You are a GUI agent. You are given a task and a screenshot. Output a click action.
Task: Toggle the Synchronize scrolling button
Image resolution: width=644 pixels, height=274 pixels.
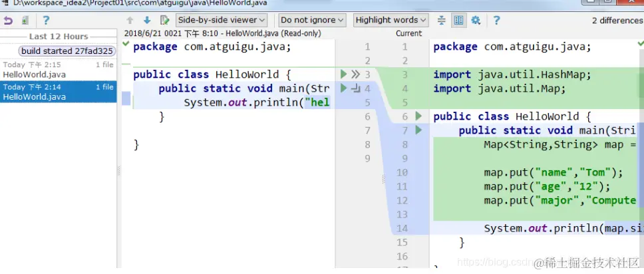point(459,20)
